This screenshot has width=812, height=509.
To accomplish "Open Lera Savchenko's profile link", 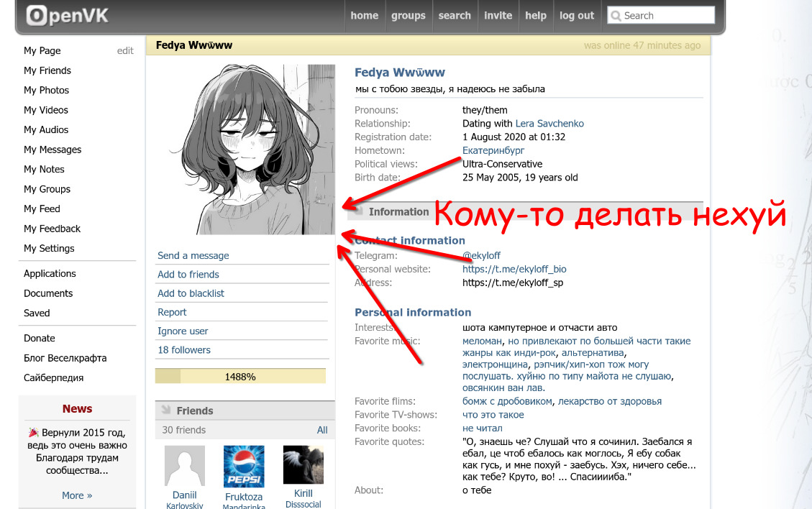I will pos(549,123).
